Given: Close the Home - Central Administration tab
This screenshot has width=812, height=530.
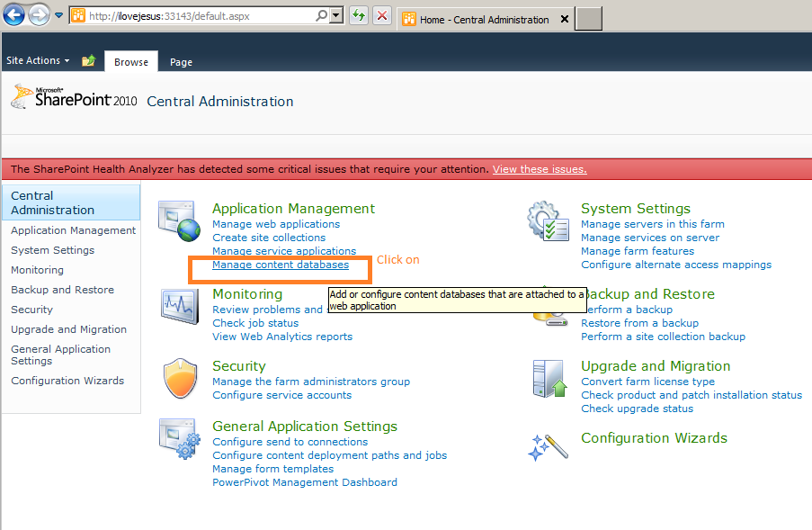Looking at the screenshot, I should click(565, 19).
